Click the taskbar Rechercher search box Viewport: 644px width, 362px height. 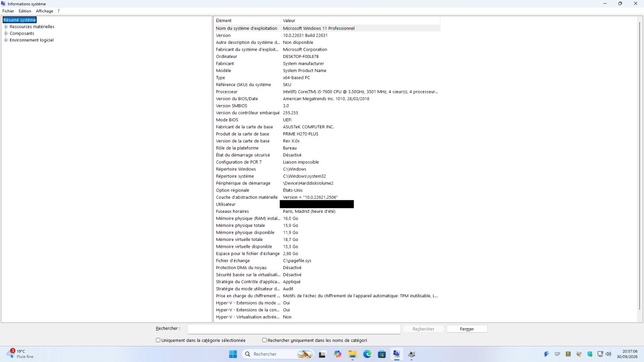pos(278,354)
